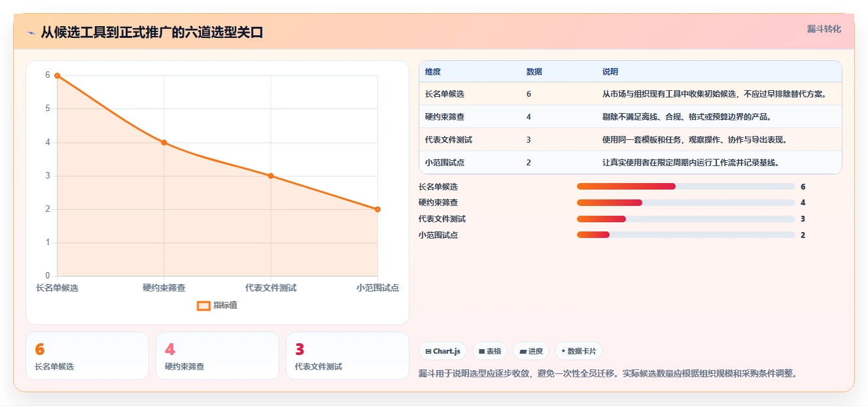Click the 硬约束筛查 progress bar
868x406 pixels.
coord(686,203)
